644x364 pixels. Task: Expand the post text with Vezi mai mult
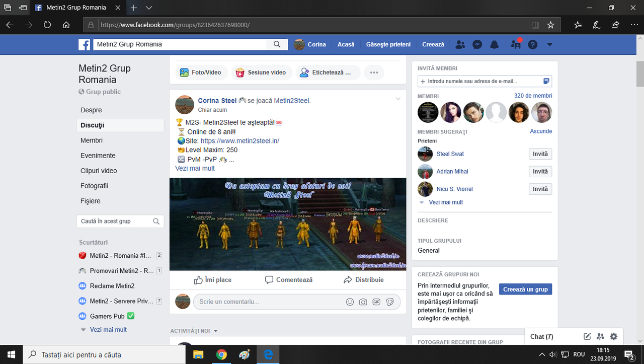(x=195, y=168)
